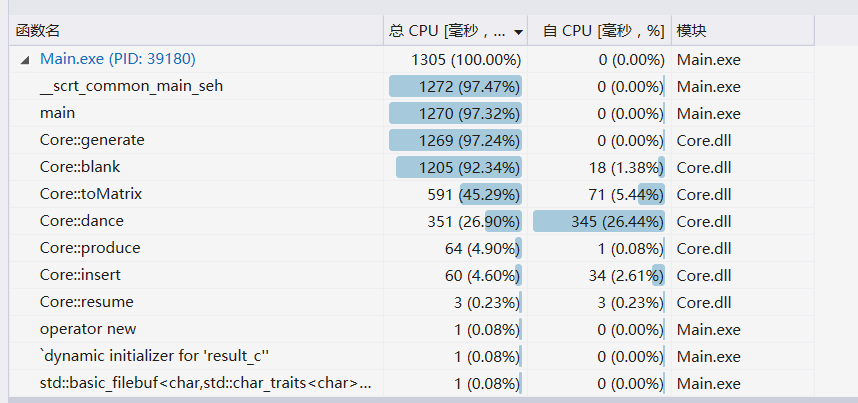Select the dynamic initializer for 'result_c' row
Screen dimensions: 858x403
(x=411, y=356)
